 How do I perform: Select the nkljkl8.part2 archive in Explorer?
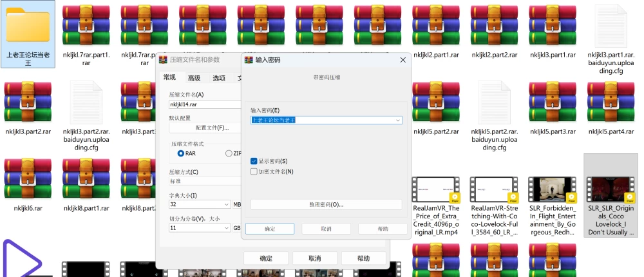(139, 184)
